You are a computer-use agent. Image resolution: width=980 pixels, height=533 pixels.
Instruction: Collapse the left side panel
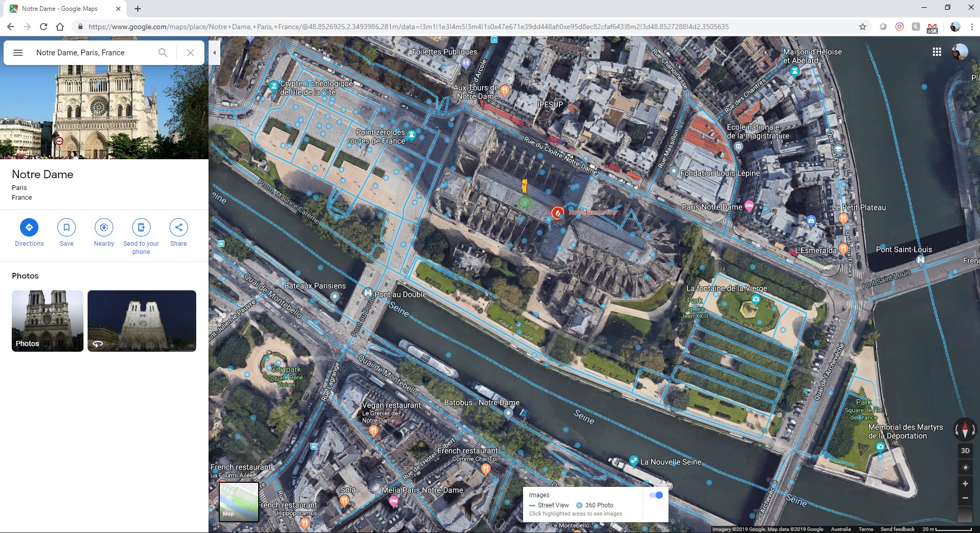click(x=215, y=52)
